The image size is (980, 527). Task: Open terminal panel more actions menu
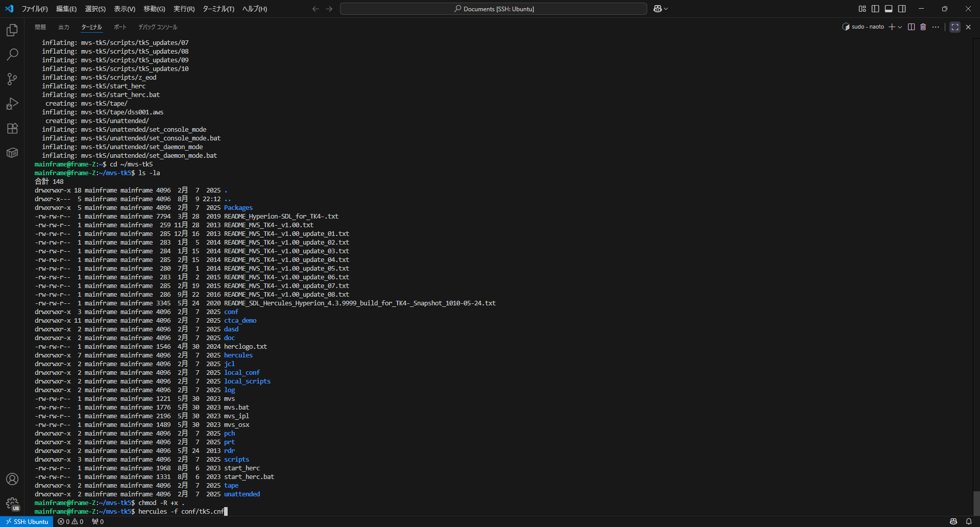click(935, 27)
